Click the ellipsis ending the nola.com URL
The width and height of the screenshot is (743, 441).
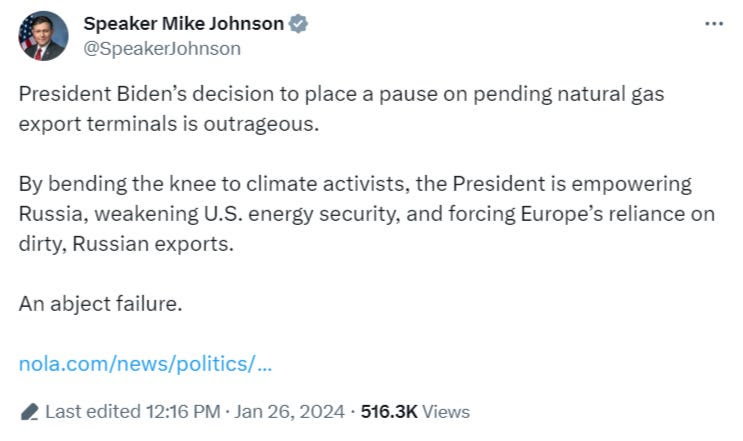click(266, 365)
